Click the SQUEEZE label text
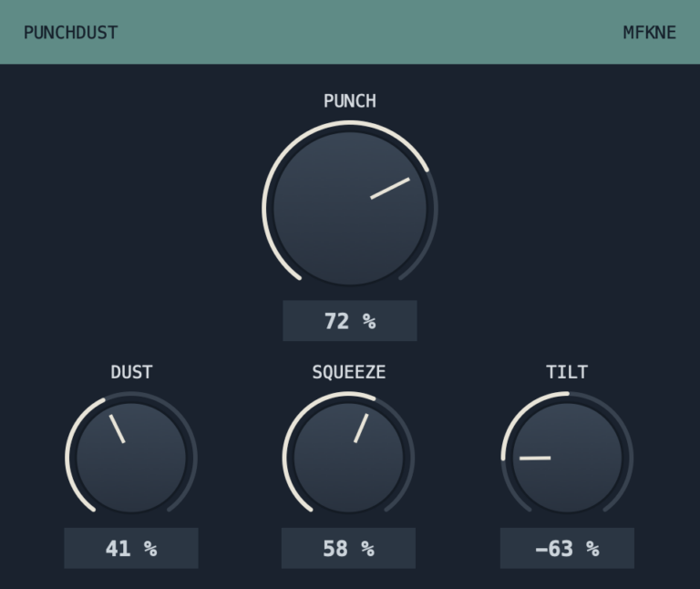The height and width of the screenshot is (589, 700). pyautogui.click(x=349, y=372)
